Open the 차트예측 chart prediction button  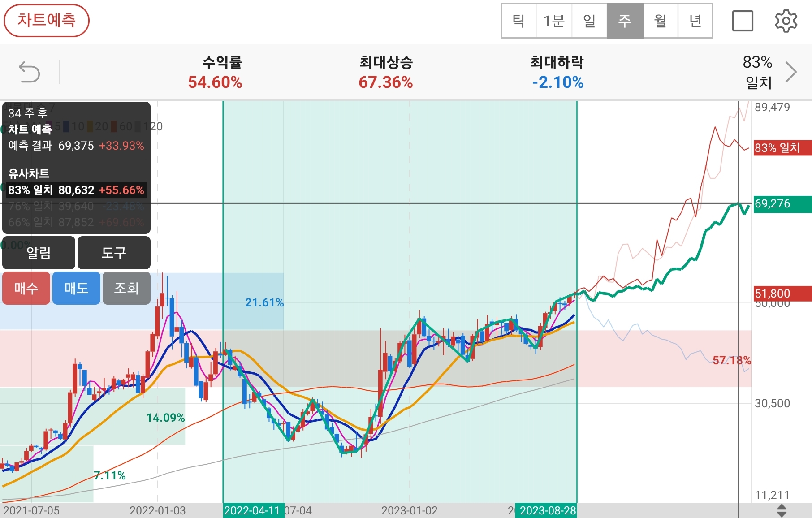[x=47, y=21]
